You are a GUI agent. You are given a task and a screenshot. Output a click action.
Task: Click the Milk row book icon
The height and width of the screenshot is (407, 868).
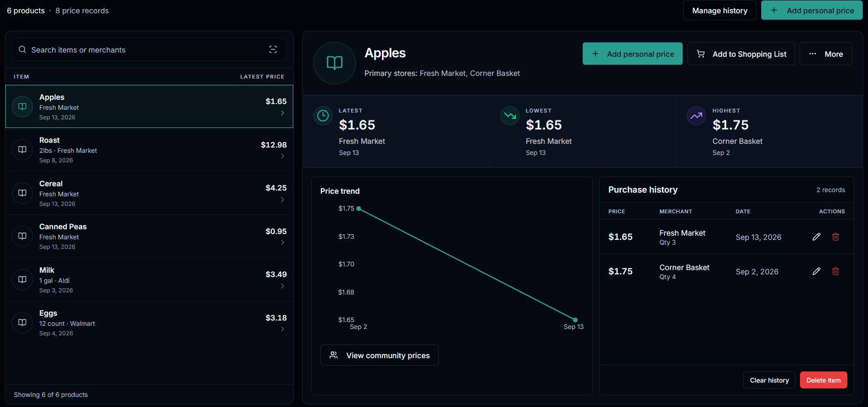click(x=22, y=280)
